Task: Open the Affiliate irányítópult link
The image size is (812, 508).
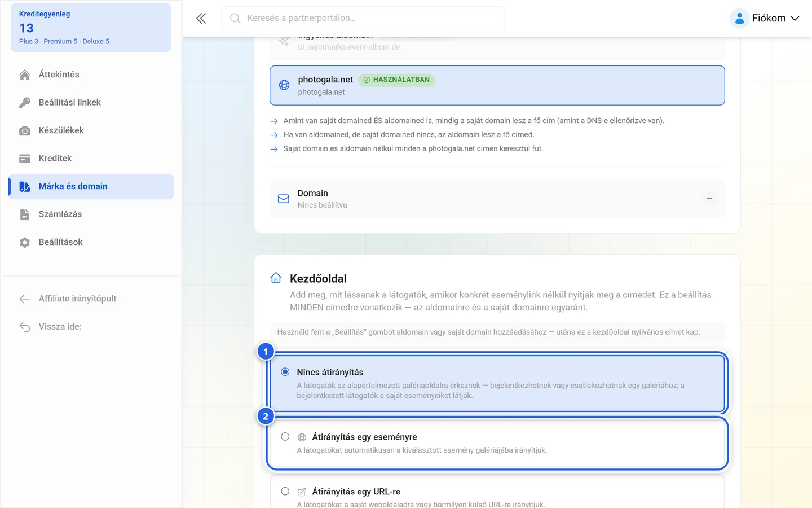Action: tap(91, 299)
